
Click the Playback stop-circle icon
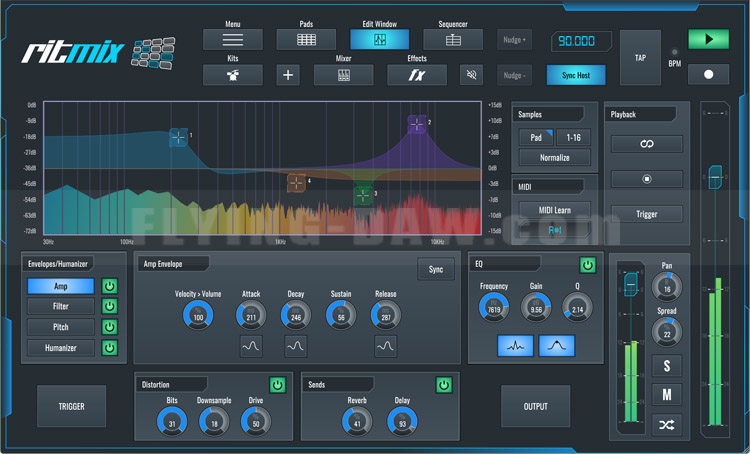[x=647, y=179]
